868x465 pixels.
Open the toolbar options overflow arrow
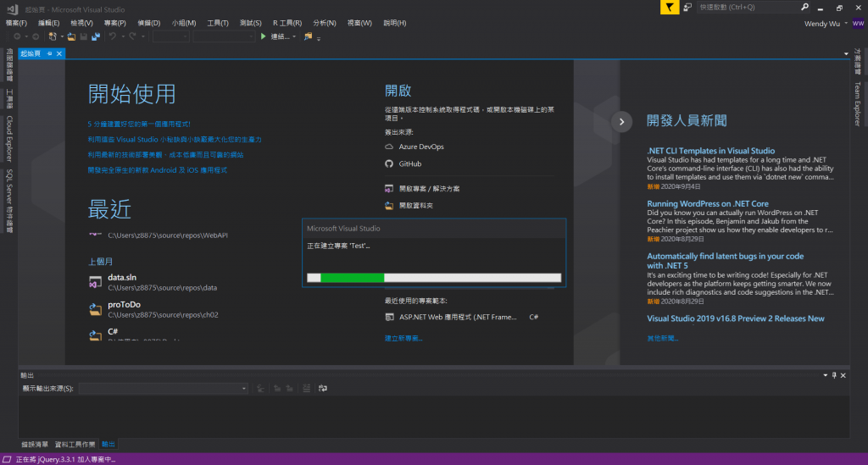[x=319, y=38]
